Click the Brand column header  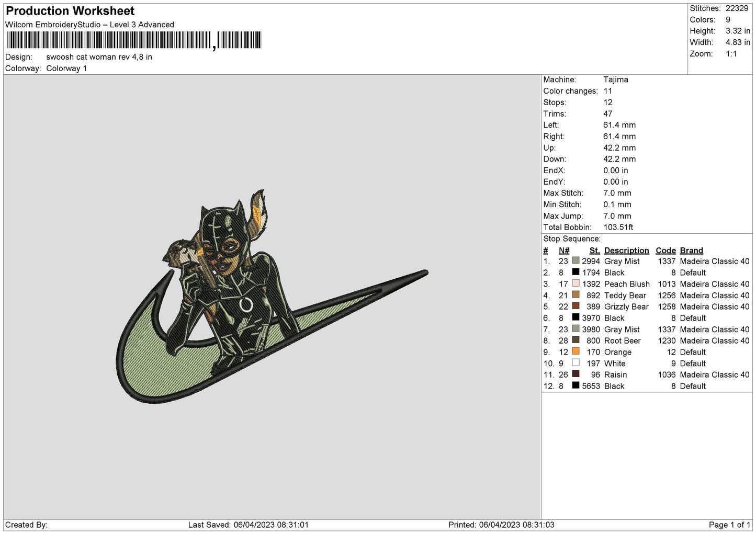pyautogui.click(x=691, y=251)
